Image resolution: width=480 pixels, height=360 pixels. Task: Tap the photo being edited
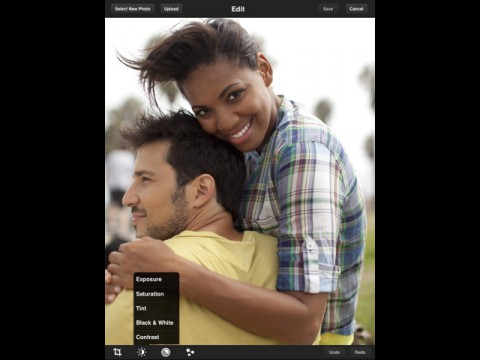(x=240, y=181)
